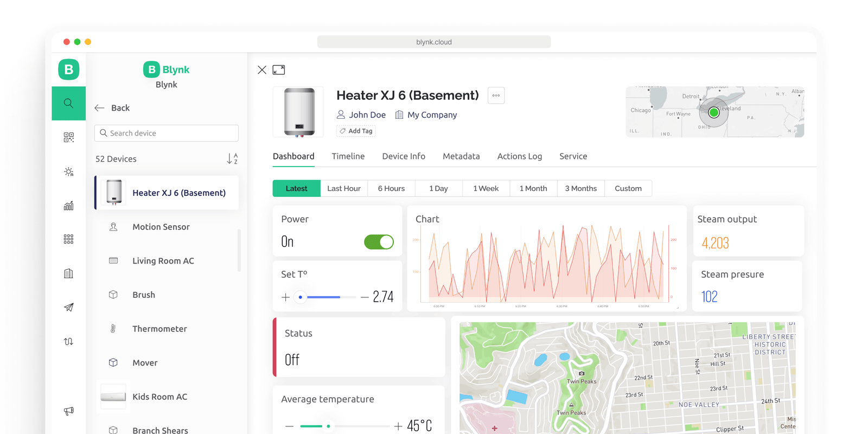Select the Last Hour time range
This screenshot has width=868, height=434.
pyautogui.click(x=344, y=188)
